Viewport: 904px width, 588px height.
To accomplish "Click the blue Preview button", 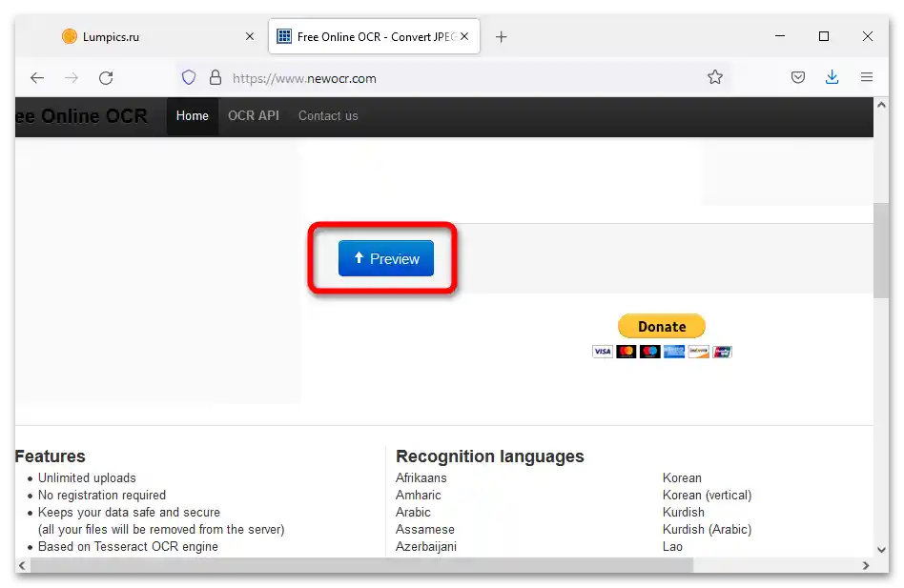I will coord(385,258).
